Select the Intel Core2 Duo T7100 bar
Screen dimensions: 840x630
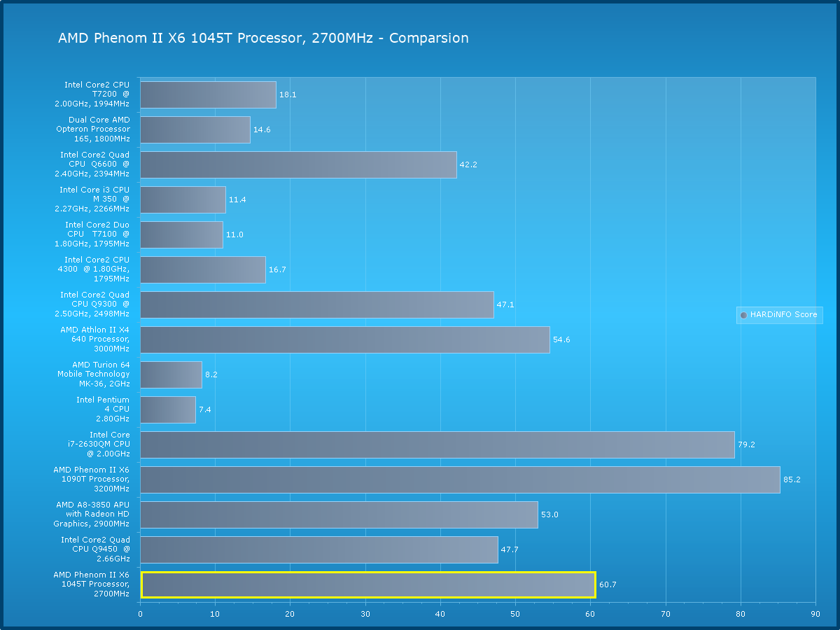coord(181,234)
